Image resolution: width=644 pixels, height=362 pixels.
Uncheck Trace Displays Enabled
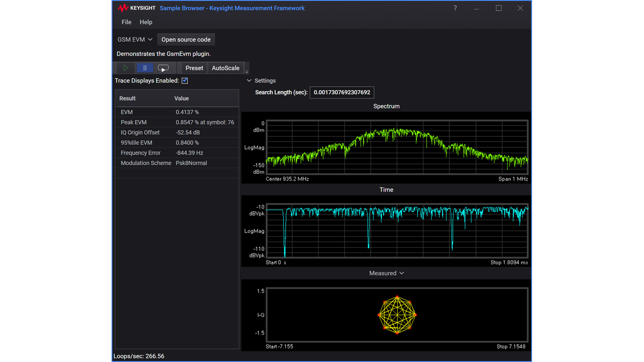[x=184, y=80]
